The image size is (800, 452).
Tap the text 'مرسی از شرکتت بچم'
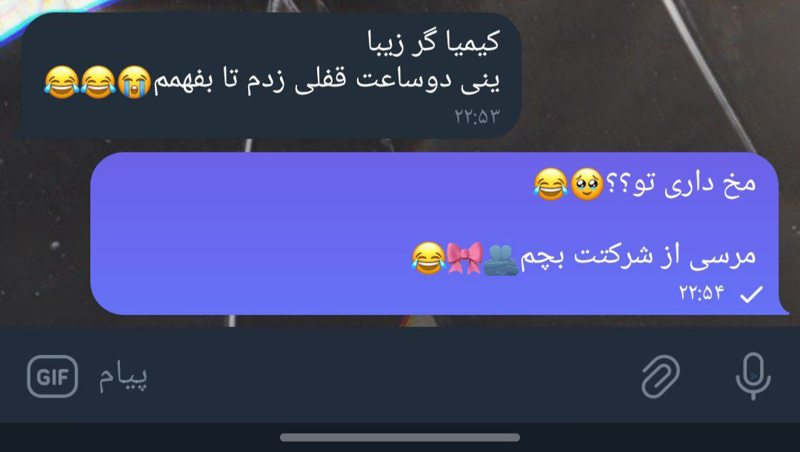(x=638, y=257)
